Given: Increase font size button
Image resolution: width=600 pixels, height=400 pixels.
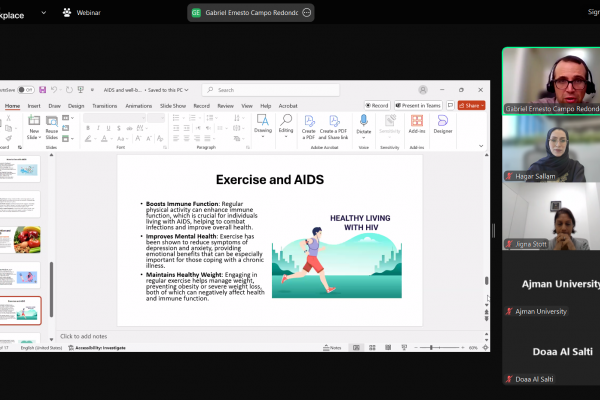Looking at the screenshot, I should (x=138, y=138).
